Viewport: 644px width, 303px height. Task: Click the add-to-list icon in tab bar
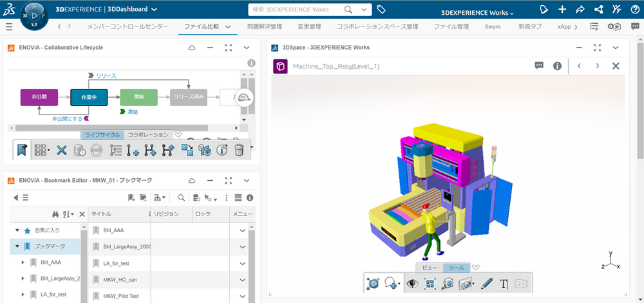pos(594,26)
